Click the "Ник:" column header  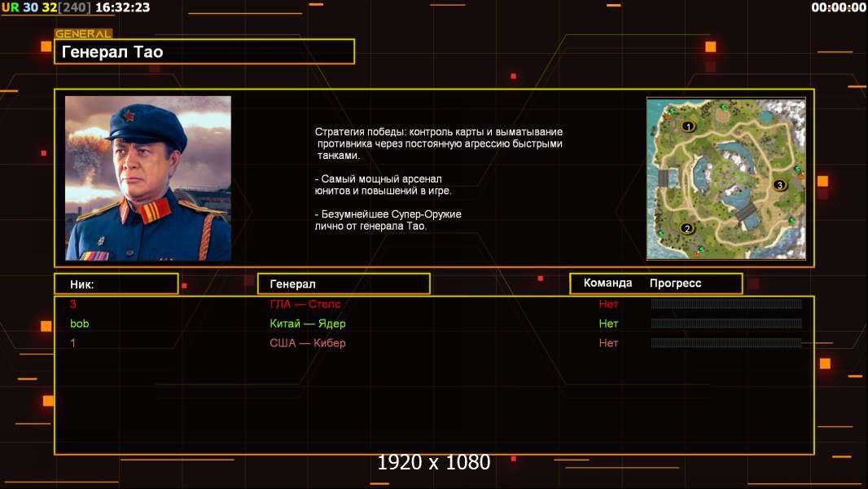[x=116, y=284]
